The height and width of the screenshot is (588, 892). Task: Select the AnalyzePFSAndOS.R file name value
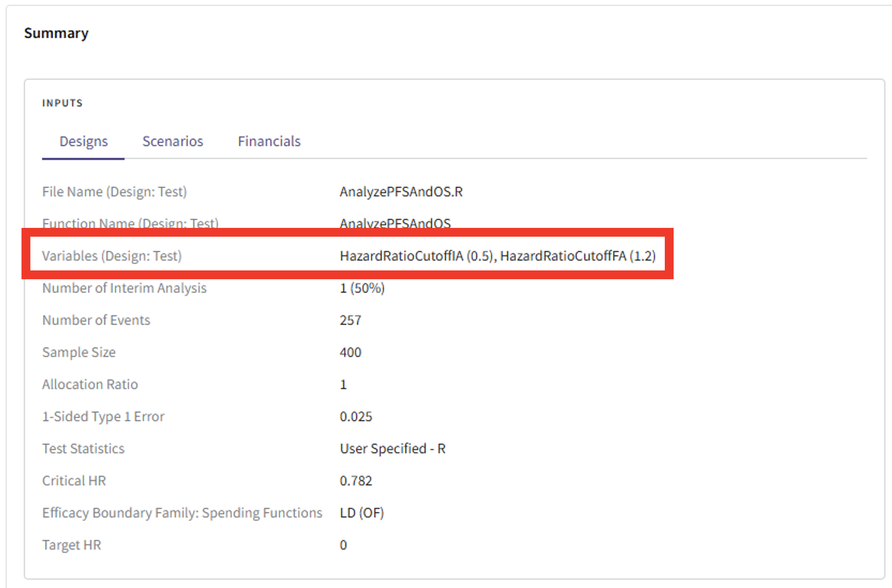(x=401, y=192)
